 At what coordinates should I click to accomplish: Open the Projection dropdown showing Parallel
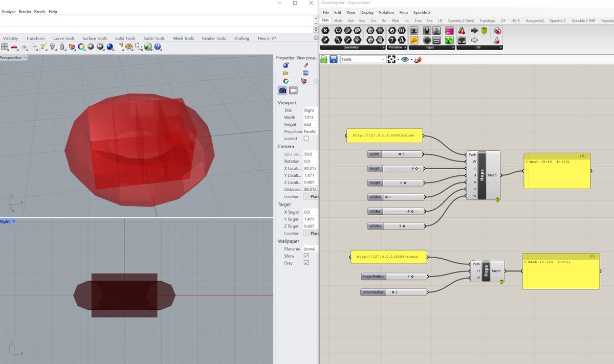311,131
